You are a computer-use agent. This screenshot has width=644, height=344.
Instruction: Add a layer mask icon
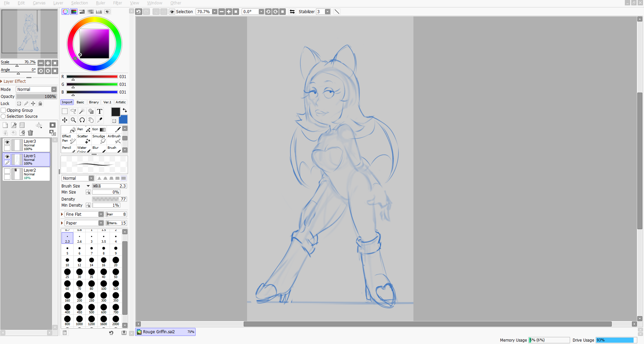click(x=52, y=125)
